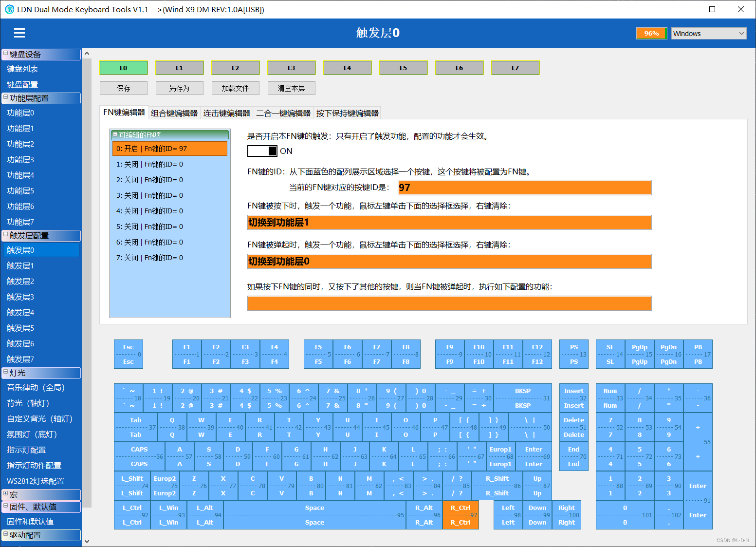
Task: Open 触发层1 in sidebar
Action: pyautogui.click(x=41, y=266)
